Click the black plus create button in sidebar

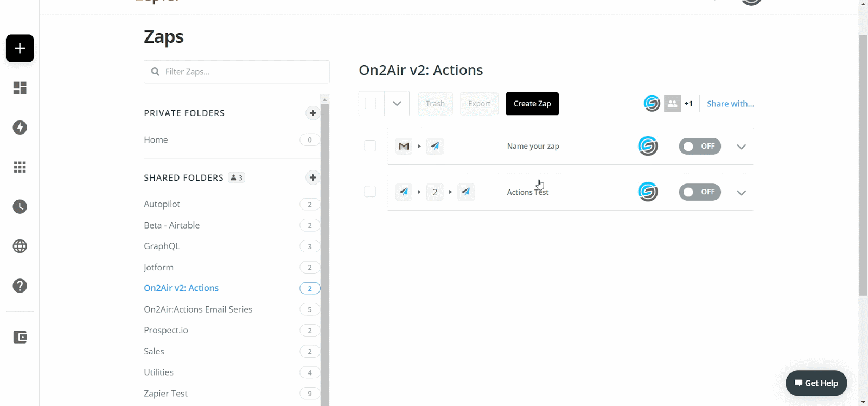point(20,48)
